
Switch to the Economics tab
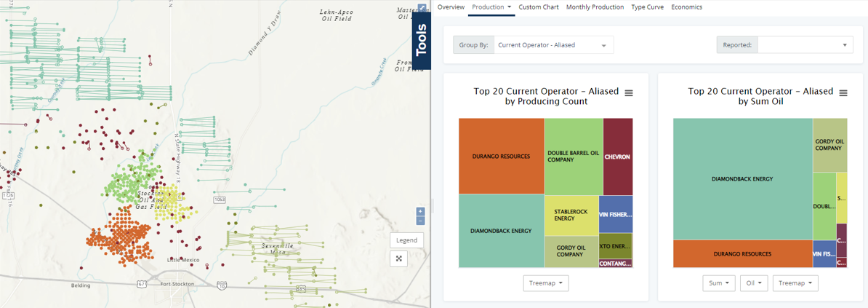686,7
